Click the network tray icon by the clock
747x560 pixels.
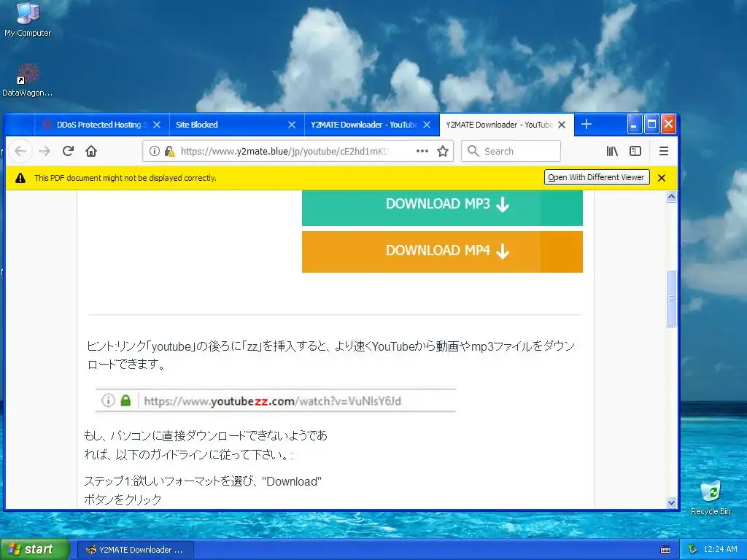pyautogui.click(x=693, y=550)
